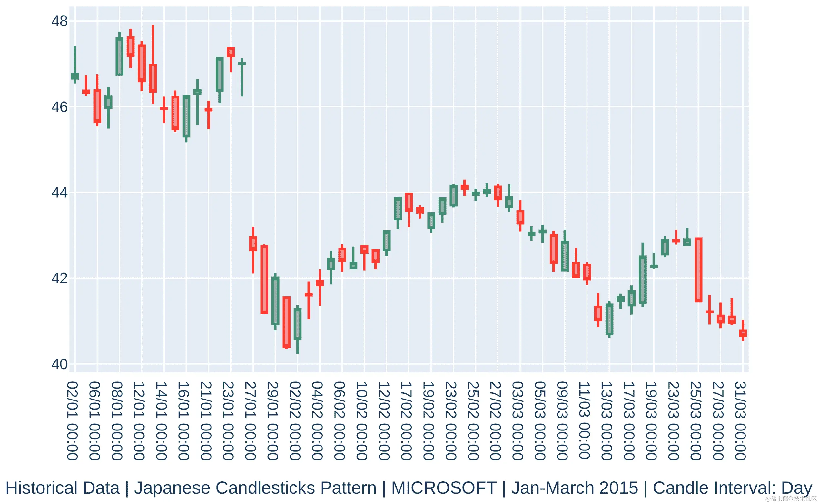The width and height of the screenshot is (819, 504).
Task: Click the 42 y-axis price label
Action: (x=59, y=278)
